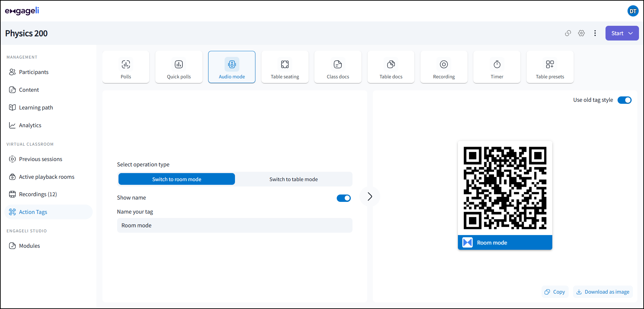Click the right chevron arrow between panels

pyautogui.click(x=370, y=197)
